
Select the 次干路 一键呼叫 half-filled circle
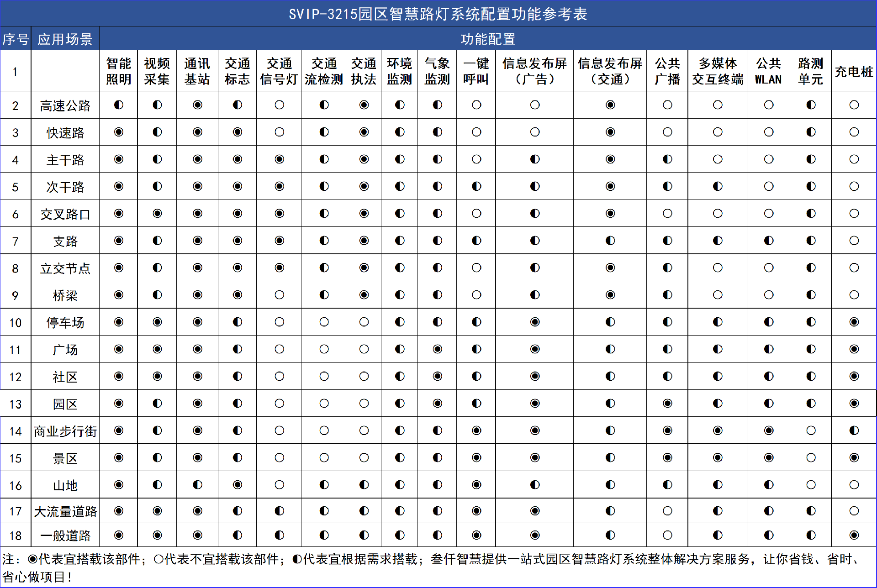coord(476,186)
